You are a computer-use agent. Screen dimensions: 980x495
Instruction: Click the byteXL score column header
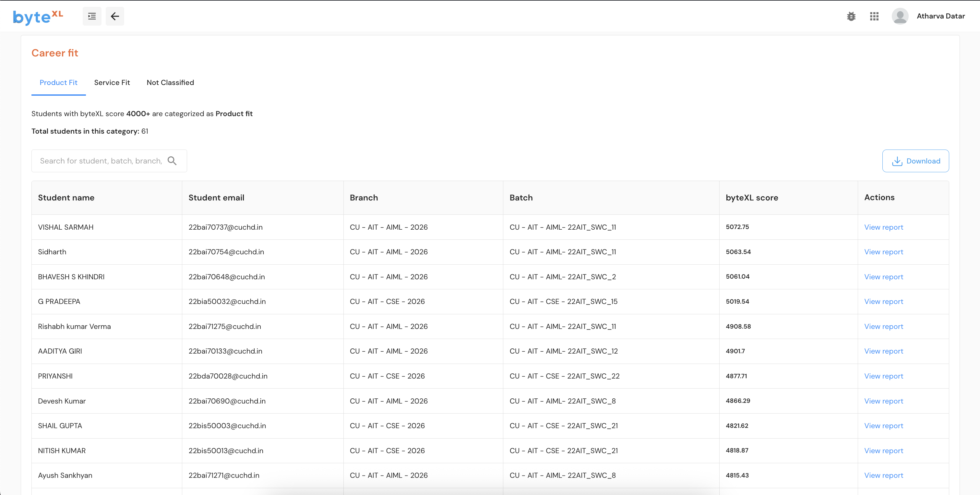coord(752,198)
